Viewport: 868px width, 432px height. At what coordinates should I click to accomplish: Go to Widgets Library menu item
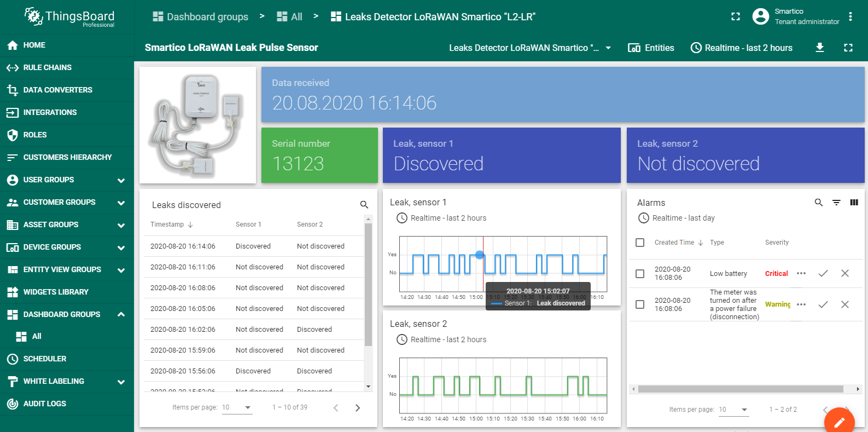click(x=55, y=292)
